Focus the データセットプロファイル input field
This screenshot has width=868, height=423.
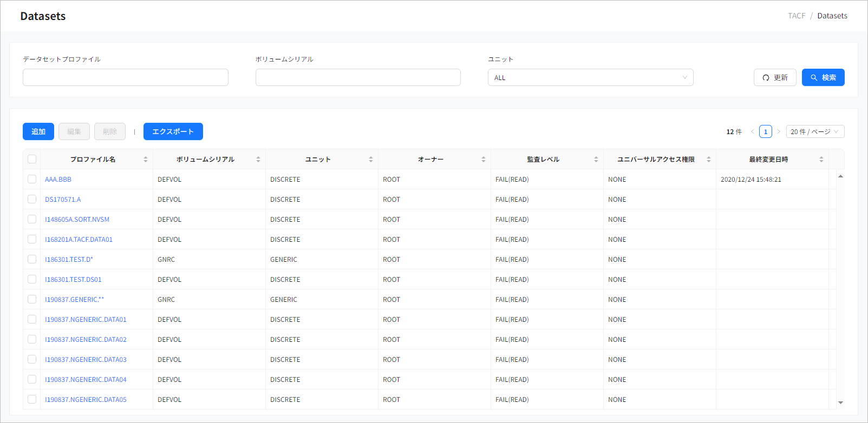[x=126, y=77]
